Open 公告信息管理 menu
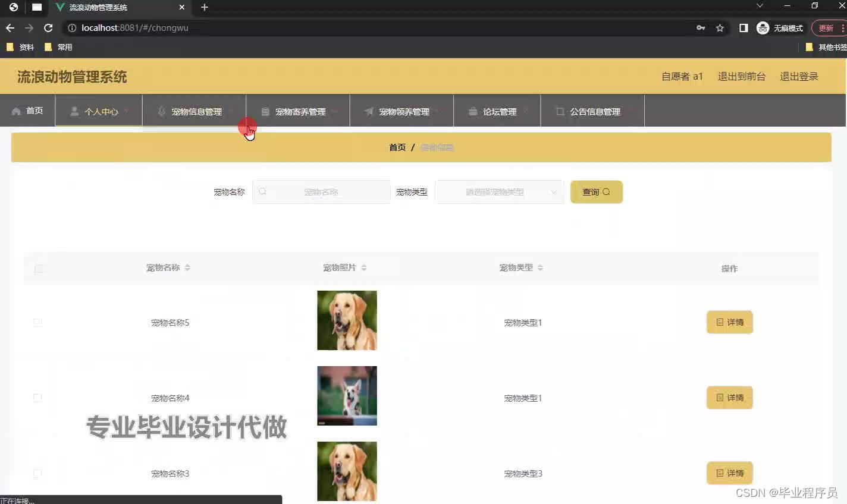This screenshot has width=847, height=504. click(592, 111)
